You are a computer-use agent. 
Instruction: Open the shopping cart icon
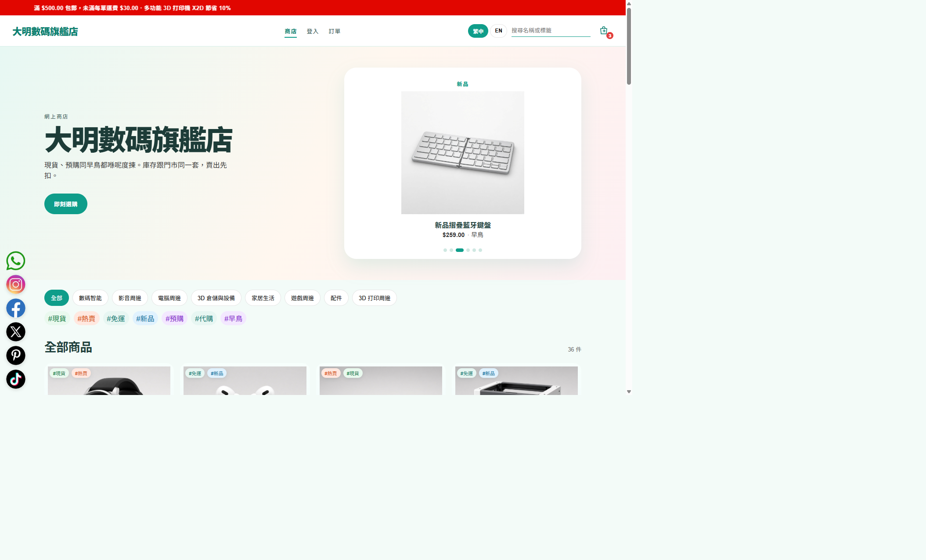604,31
